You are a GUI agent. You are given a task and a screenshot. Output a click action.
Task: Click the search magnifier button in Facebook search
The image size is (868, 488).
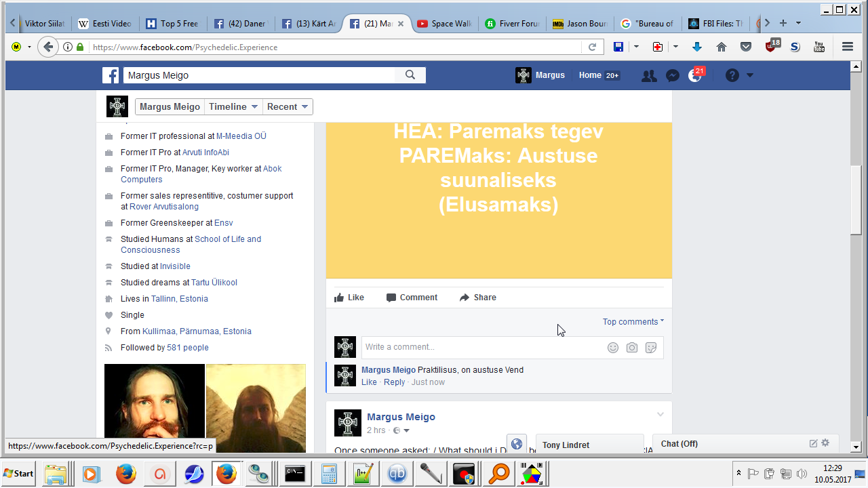410,75
